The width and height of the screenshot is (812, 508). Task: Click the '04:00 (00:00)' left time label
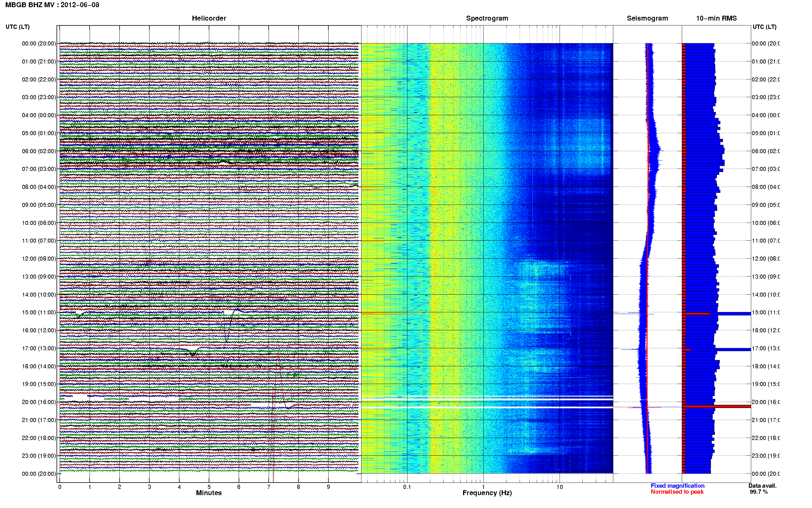tap(39, 115)
